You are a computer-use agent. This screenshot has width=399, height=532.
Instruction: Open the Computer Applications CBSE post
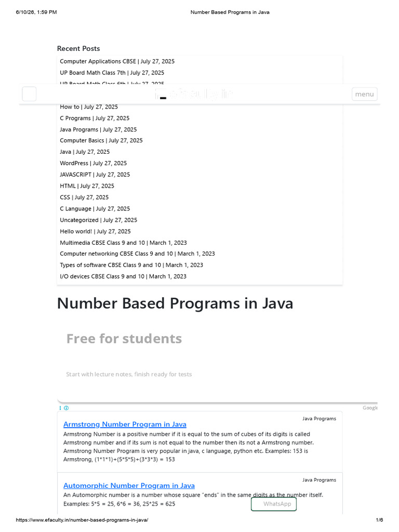click(98, 61)
